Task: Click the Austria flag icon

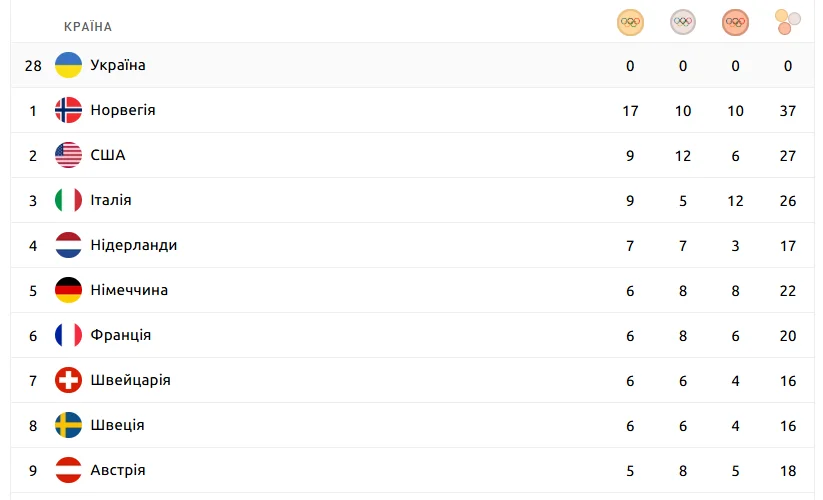Action: pos(68,471)
